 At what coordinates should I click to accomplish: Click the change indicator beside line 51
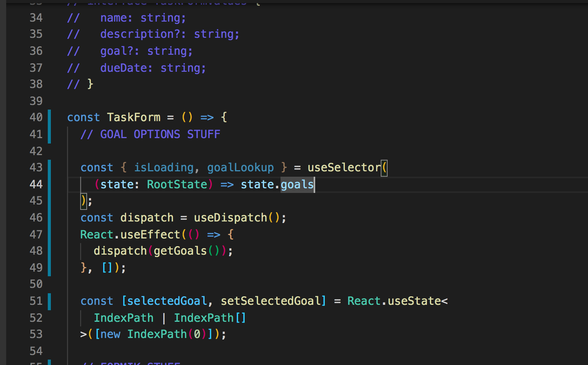point(49,302)
